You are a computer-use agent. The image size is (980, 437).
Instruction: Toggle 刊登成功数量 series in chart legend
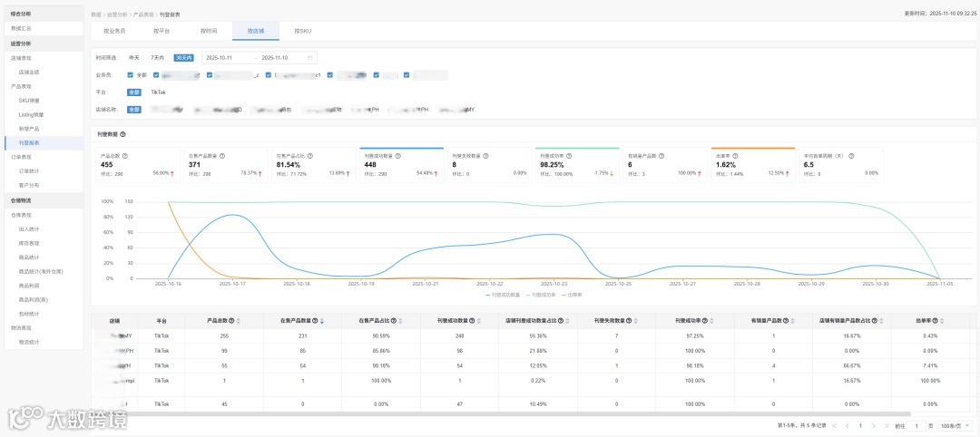coord(503,294)
